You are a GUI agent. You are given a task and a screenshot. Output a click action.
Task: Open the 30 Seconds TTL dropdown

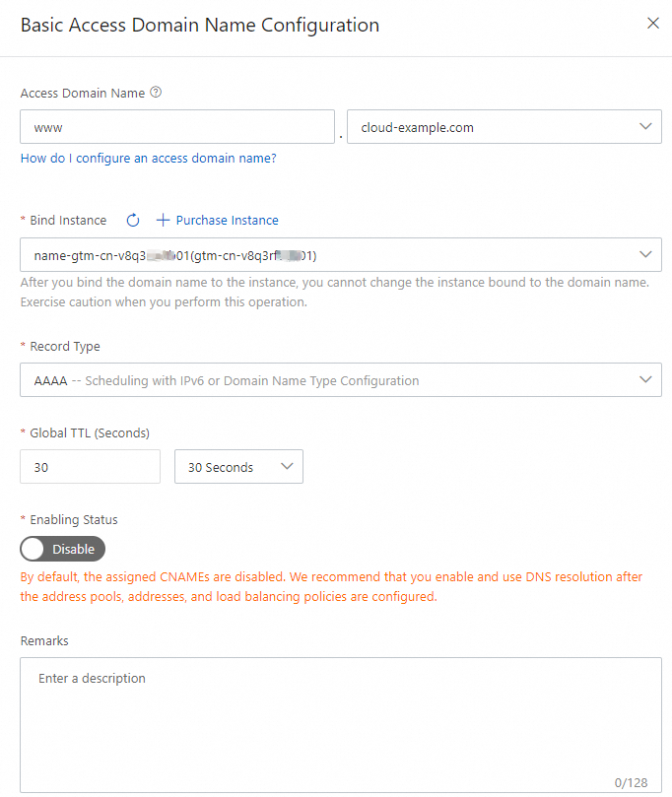pos(238,466)
